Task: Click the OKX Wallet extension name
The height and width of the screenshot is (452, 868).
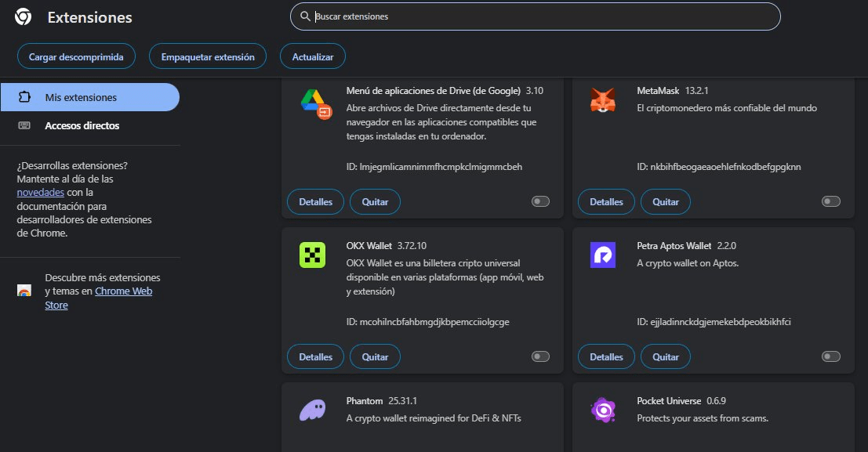Action: coord(369,246)
